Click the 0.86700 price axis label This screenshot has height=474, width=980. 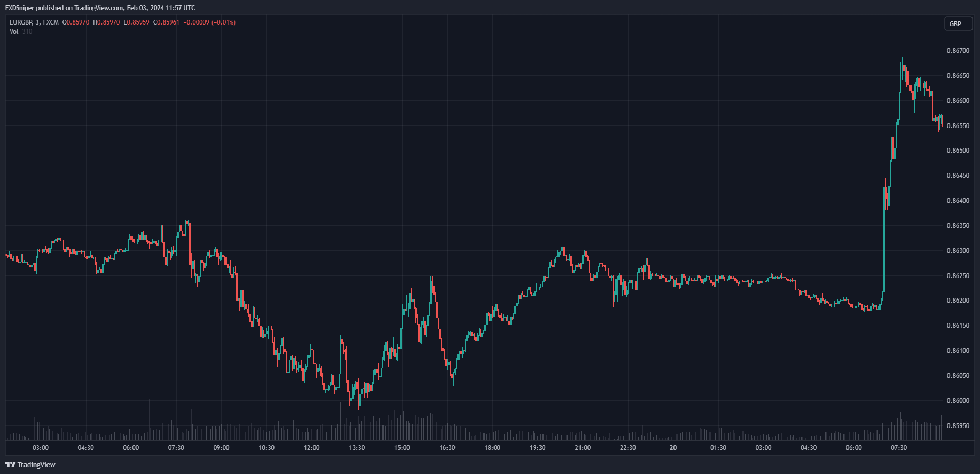coord(958,51)
